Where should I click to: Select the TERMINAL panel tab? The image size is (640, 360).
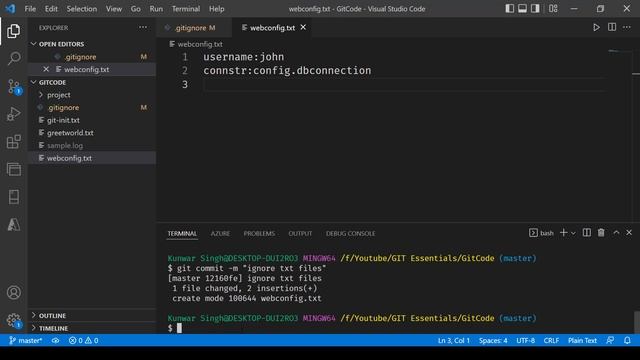pyautogui.click(x=182, y=233)
